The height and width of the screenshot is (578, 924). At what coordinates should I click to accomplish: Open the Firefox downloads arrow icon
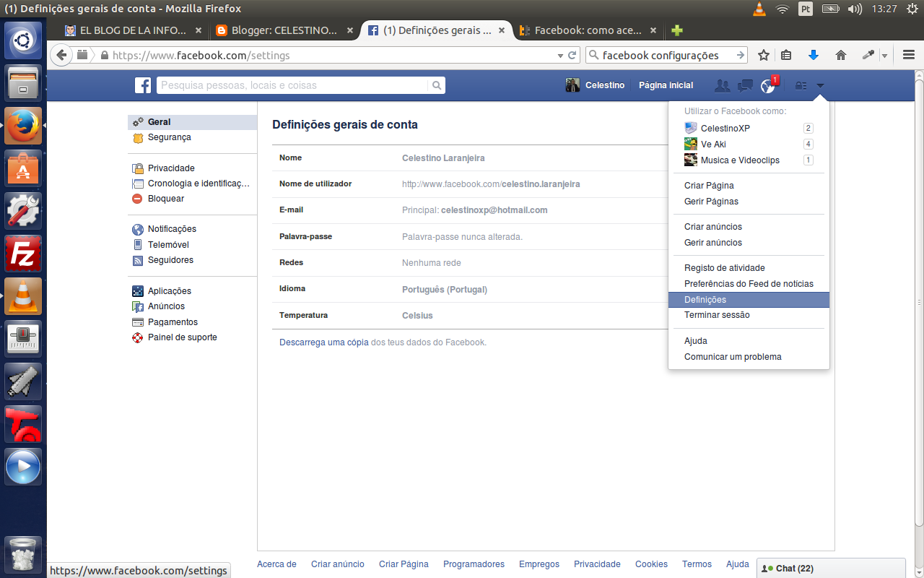coord(813,54)
